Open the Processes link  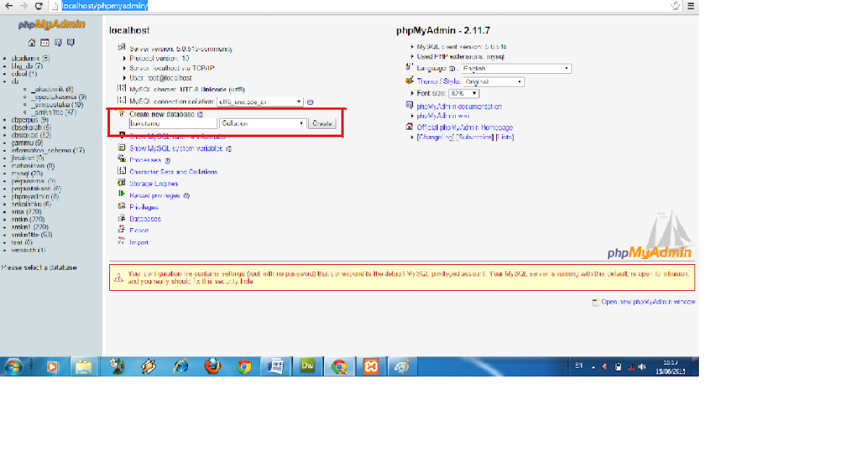click(x=145, y=160)
